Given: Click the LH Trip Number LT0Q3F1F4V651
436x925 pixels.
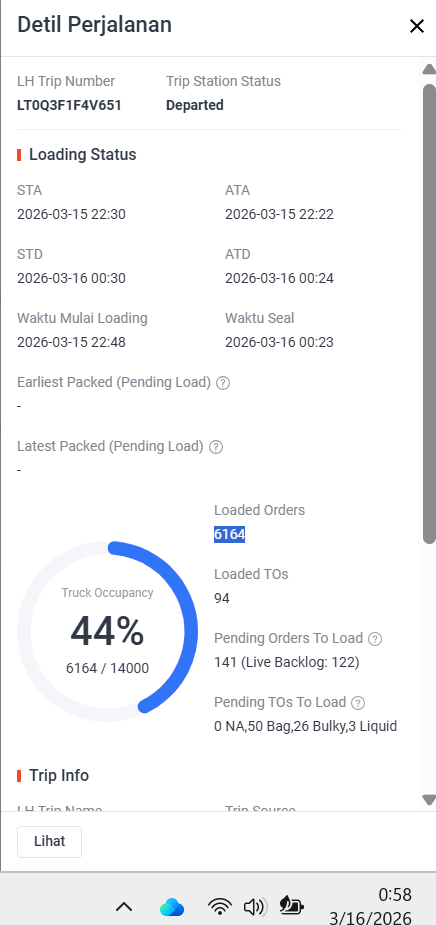Looking at the screenshot, I should point(69,105).
